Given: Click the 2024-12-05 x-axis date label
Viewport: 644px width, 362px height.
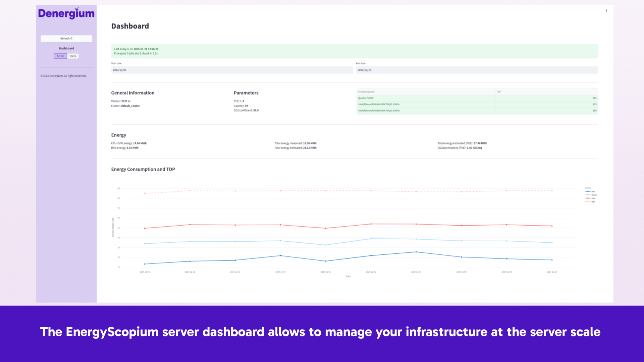Looking at the screenshot, I should (325, 272).
